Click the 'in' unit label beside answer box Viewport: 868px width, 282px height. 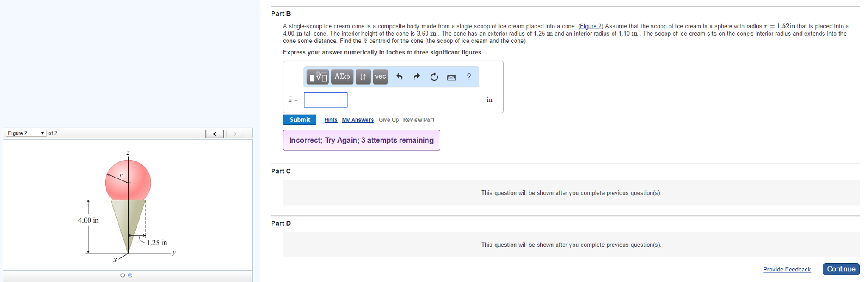(489, 99)
